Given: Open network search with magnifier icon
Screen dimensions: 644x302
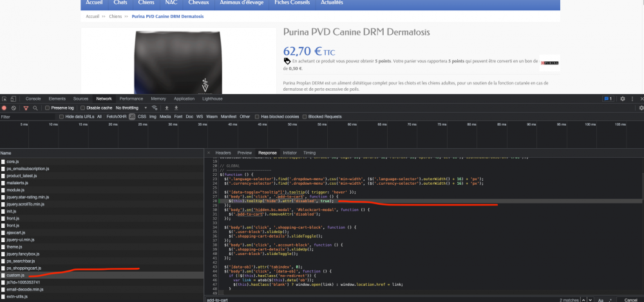Looking at the screenshot, I should pyautogui.click(x=35, y=108).
